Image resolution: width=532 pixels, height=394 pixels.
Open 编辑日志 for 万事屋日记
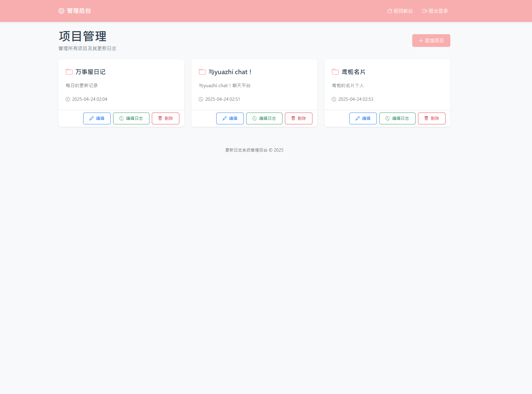tap(131, 118)
